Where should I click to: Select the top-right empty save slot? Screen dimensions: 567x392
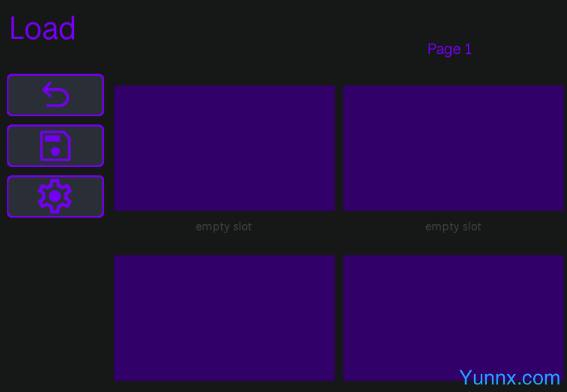pos(453,148)
